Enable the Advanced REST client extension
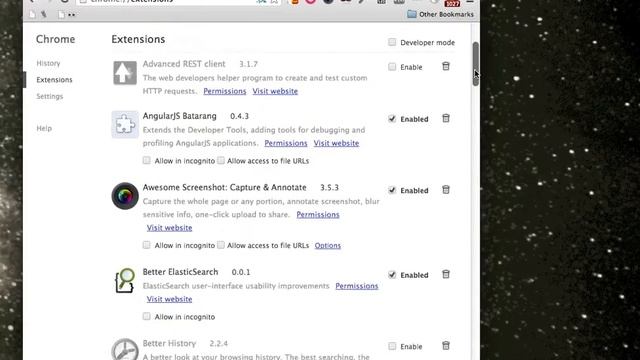This screenshot has width=640, height=360. (x=392, y=67)
